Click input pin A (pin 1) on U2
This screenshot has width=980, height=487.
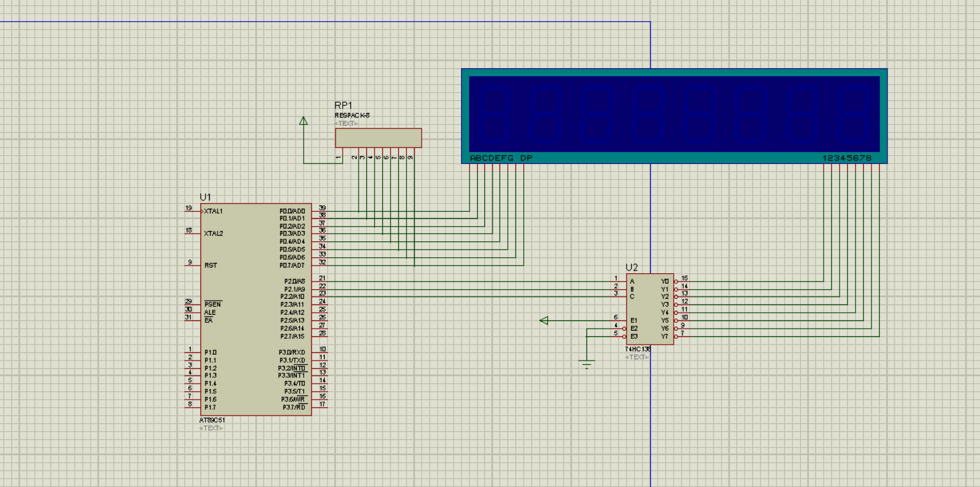pyautogui.click(x=618, y=281)
